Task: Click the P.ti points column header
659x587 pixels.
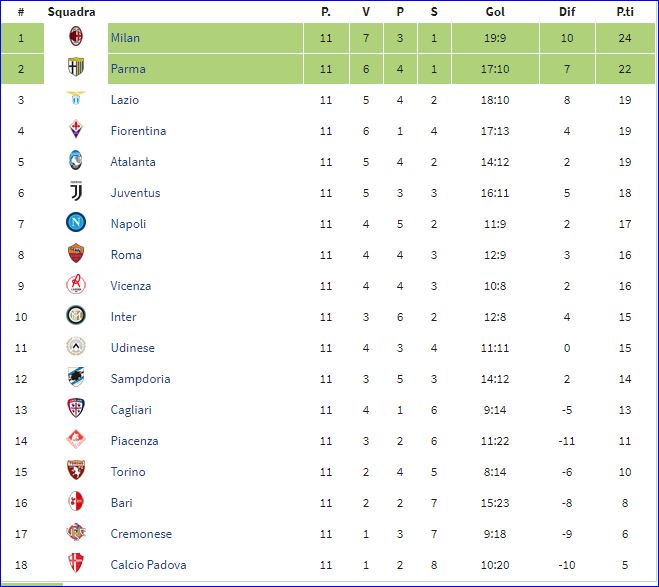Action: [625, 12]
